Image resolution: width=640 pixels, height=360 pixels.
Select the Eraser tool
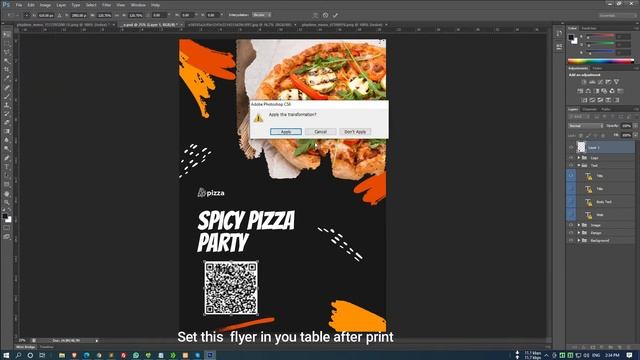point(7,122)
